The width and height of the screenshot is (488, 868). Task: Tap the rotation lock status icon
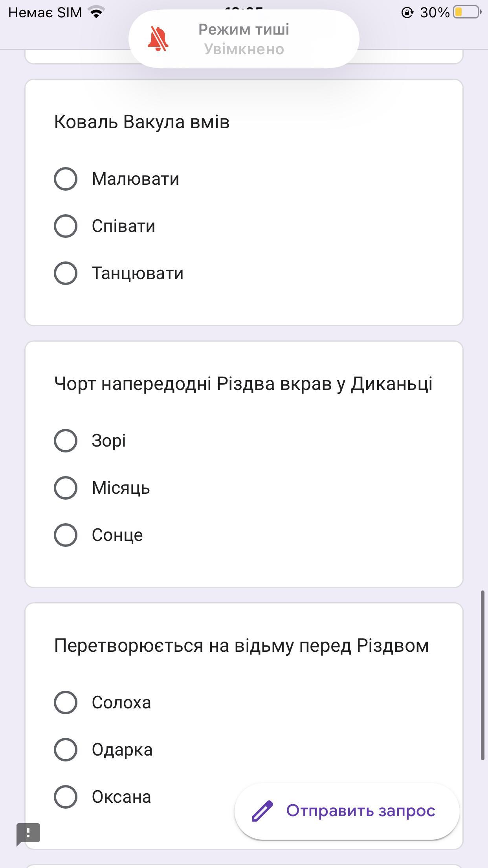click(407, 13)
